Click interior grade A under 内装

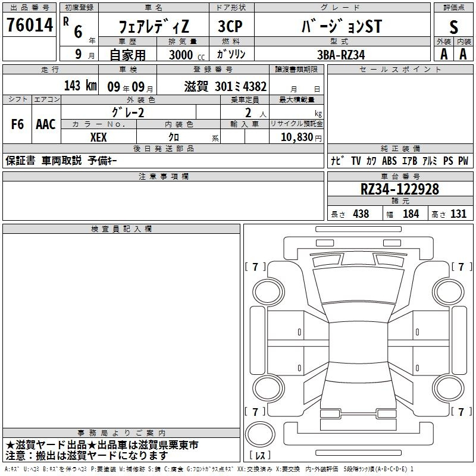tap(463, 54)
